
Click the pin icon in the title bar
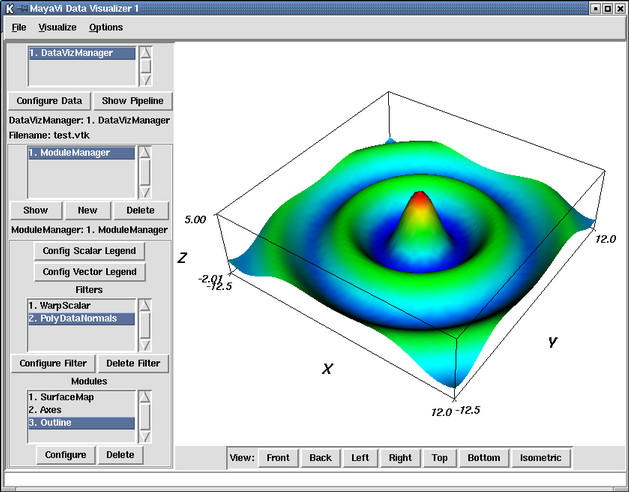click(22, 8)
